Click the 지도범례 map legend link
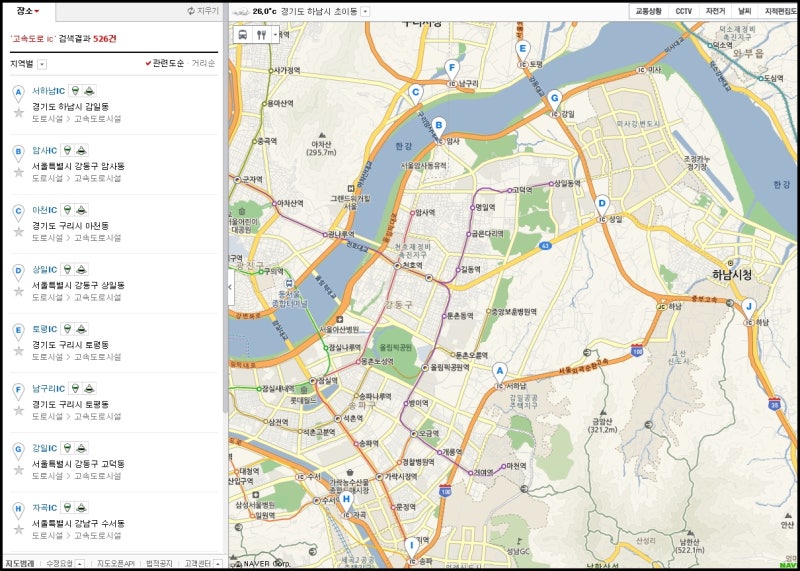Screen dimensions: 800x571 (x=19, y=563)
